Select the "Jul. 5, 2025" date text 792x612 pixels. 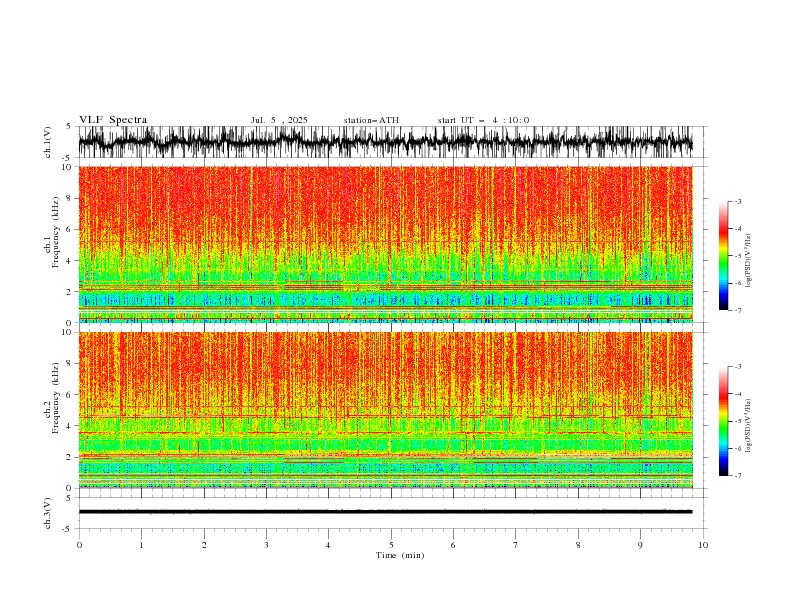279,120
